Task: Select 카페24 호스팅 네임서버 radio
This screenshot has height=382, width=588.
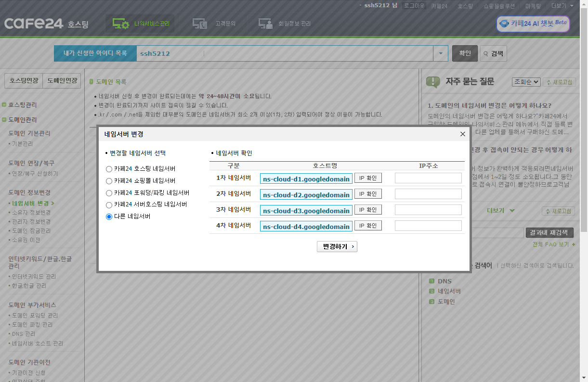Action: click(x=109, y=169)
